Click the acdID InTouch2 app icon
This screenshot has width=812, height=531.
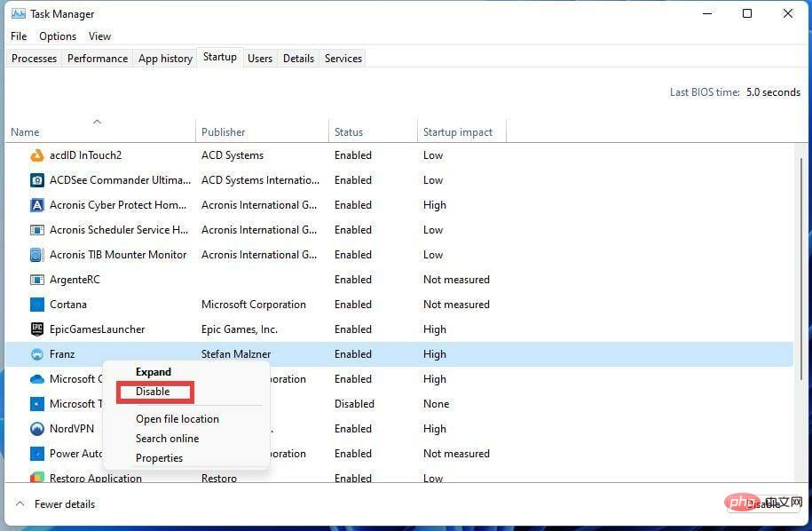tap(36, 155)
